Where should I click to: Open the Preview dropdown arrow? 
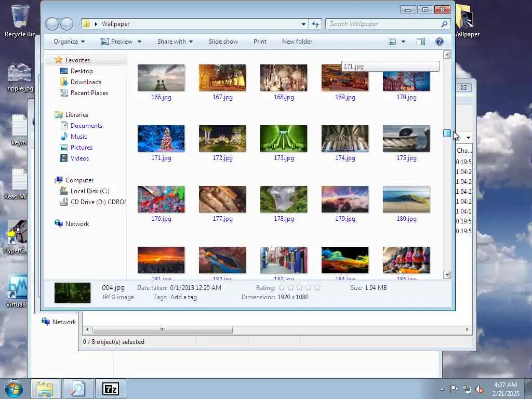[x=139, y=42]
